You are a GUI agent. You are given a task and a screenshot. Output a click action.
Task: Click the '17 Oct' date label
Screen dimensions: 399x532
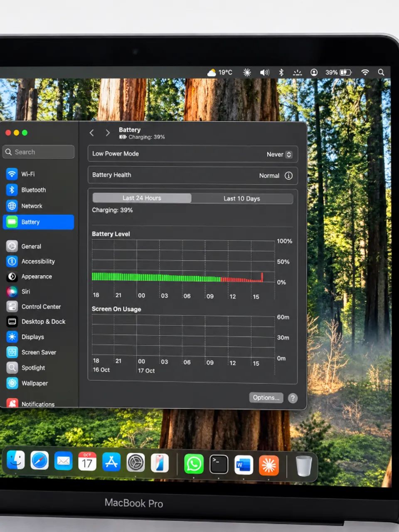click(x=146, y=370)
